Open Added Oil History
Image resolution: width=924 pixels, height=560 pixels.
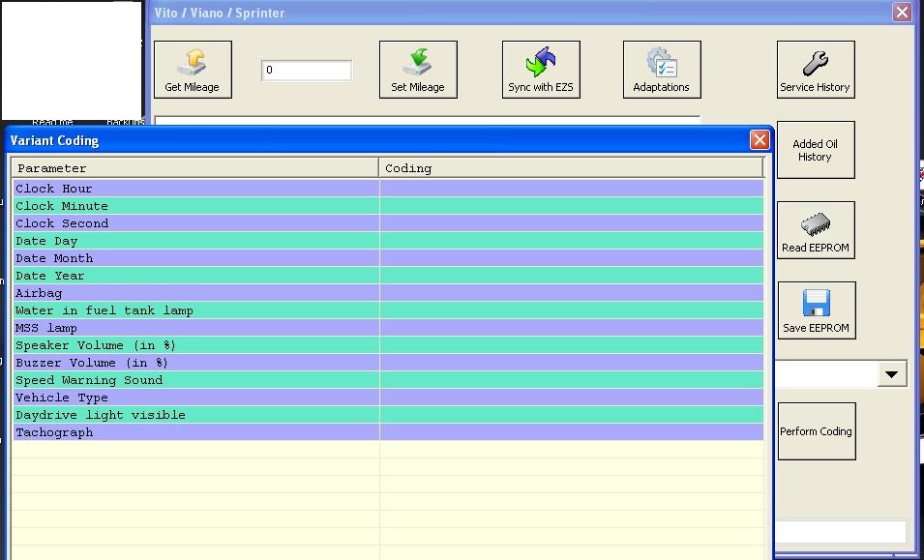pos(816,150)
